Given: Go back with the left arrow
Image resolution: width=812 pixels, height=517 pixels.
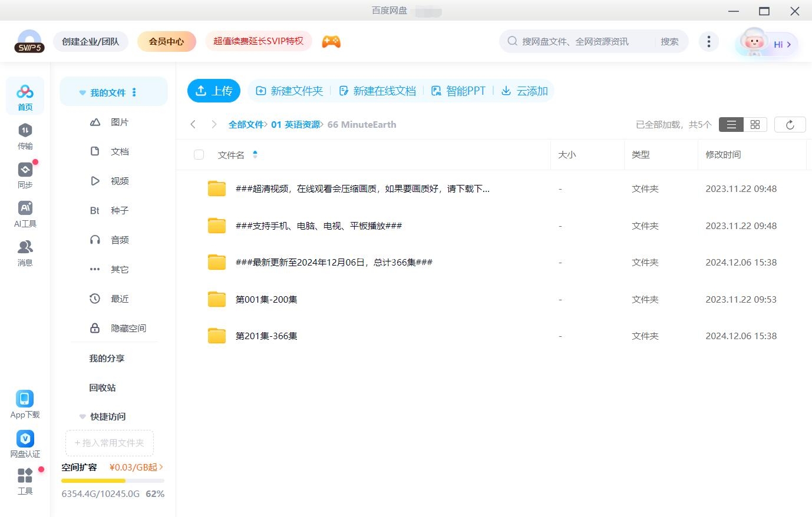Looking at the screenshot, I should pos(193,124).
